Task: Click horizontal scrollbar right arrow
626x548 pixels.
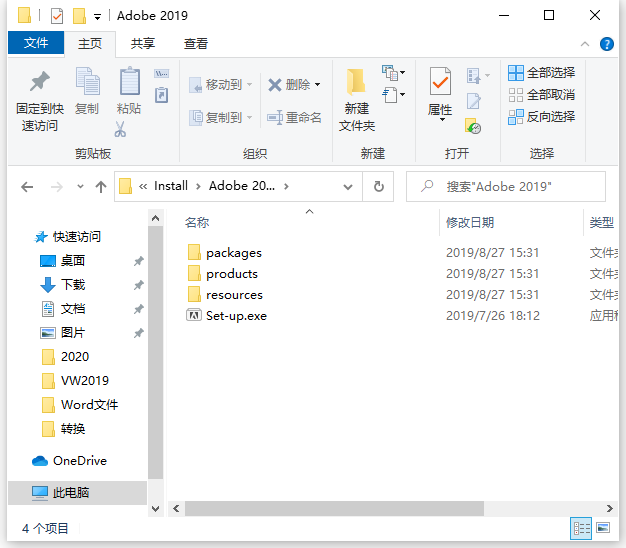Action: coord(610,508)
